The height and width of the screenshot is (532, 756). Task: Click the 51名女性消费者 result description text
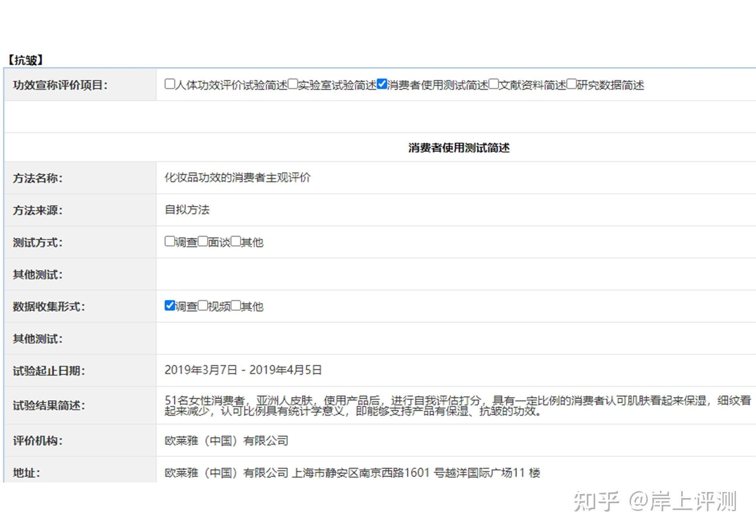pyautogui.click(x=458, y=406)
